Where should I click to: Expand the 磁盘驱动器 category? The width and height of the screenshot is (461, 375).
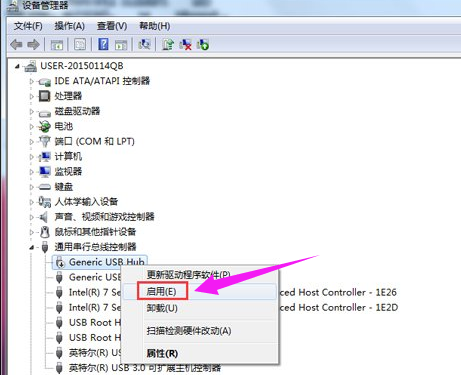(31, 111)
